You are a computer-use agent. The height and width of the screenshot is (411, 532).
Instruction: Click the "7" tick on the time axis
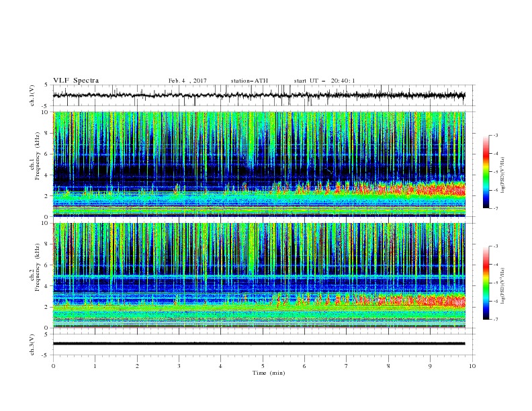tap(347, 366)
